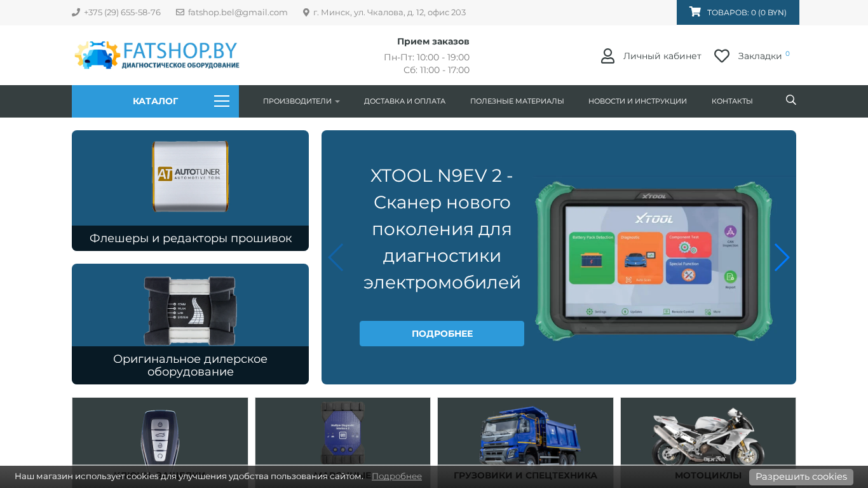Navigate to КОНТАКТЫ page
The image size is (868, 488).
click(732, 101)
